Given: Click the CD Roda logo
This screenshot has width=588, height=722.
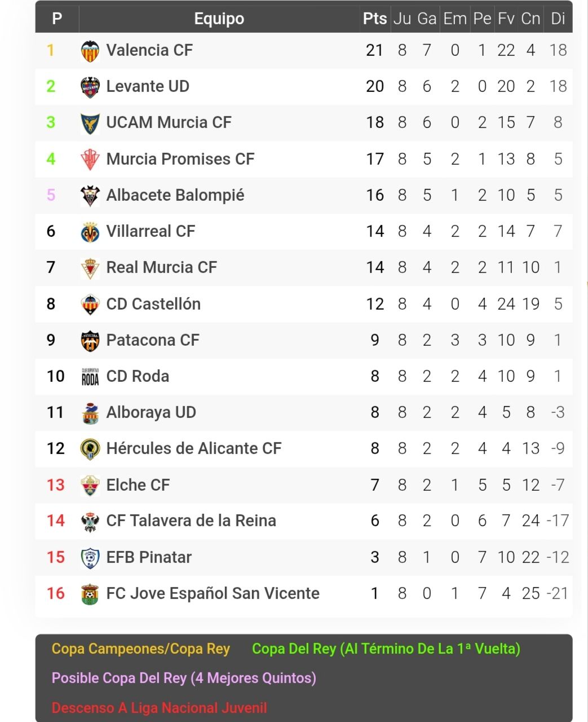Looking at the screenshot, I should pyautogui.click(x=90, y=377).
